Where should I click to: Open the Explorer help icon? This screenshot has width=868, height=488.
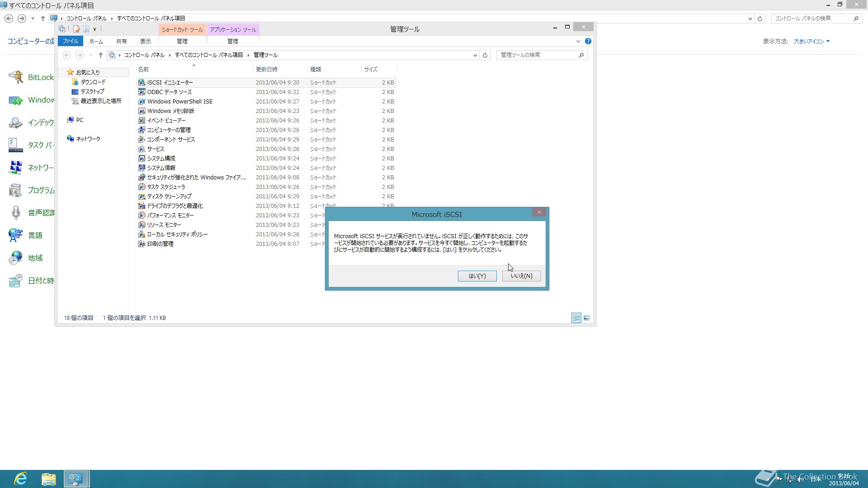(588, 41)
